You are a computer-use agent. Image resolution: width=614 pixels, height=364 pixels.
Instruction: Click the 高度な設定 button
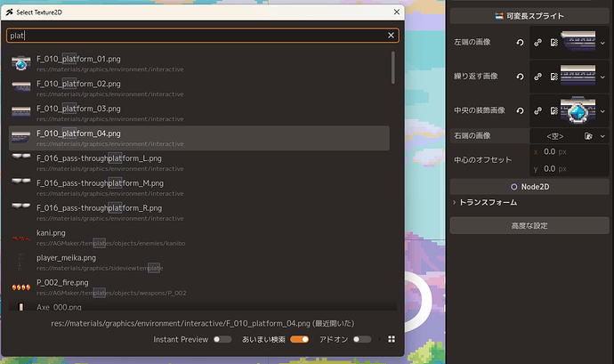pos(529,226)
